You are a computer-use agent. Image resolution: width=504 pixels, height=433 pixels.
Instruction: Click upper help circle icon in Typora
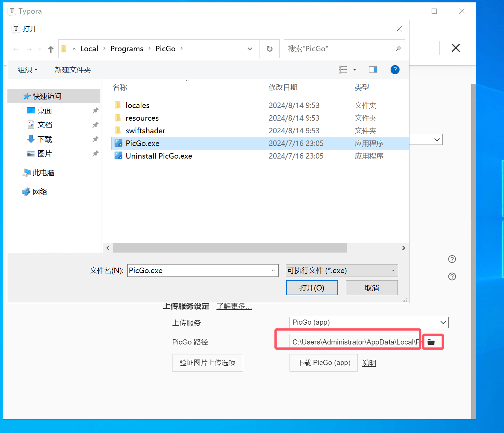(452, 259)
